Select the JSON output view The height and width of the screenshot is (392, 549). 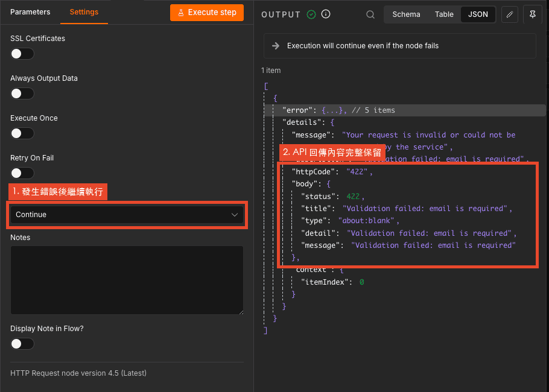[478, 14]
